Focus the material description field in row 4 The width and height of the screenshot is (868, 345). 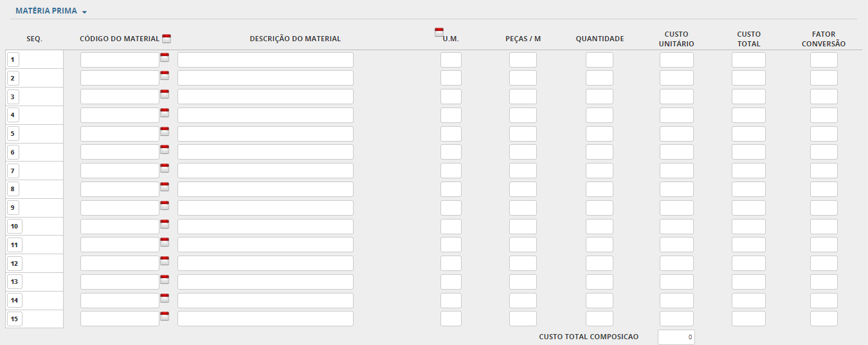265,115
